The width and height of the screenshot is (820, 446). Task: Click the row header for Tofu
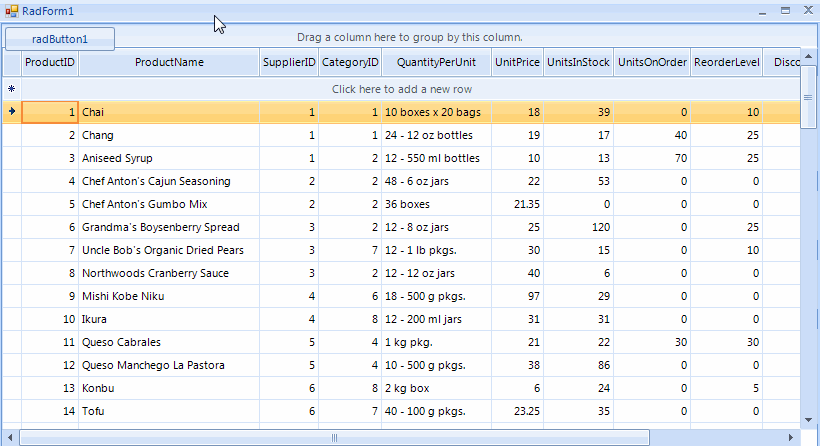coord(11,411)
